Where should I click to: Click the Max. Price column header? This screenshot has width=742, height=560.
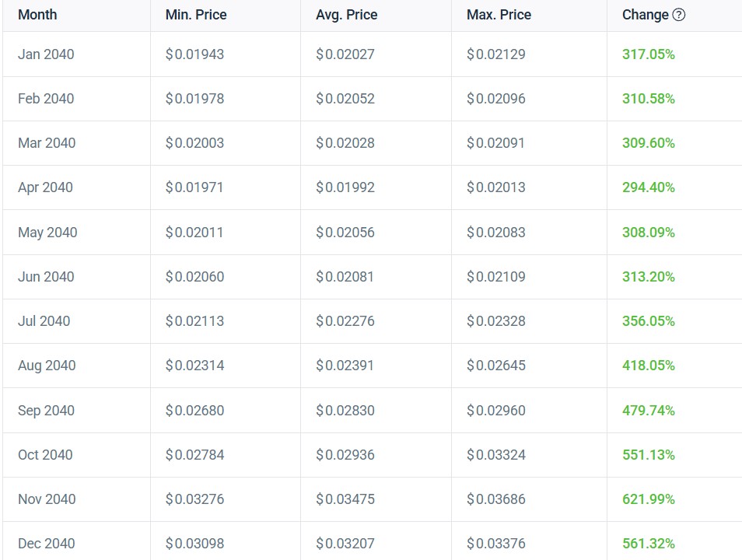[x=499, y=15]
